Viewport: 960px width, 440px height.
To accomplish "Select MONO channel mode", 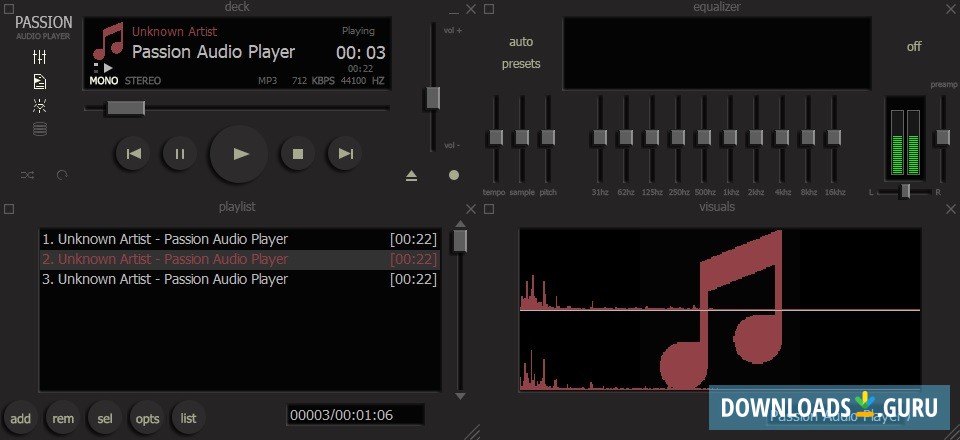I will (x=103, y=81).
